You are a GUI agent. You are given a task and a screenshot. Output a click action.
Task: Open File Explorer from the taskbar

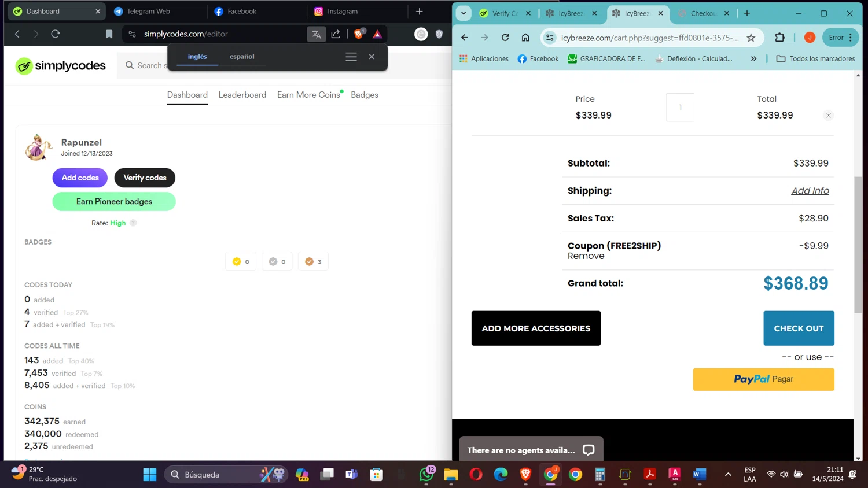coord(451,475)
